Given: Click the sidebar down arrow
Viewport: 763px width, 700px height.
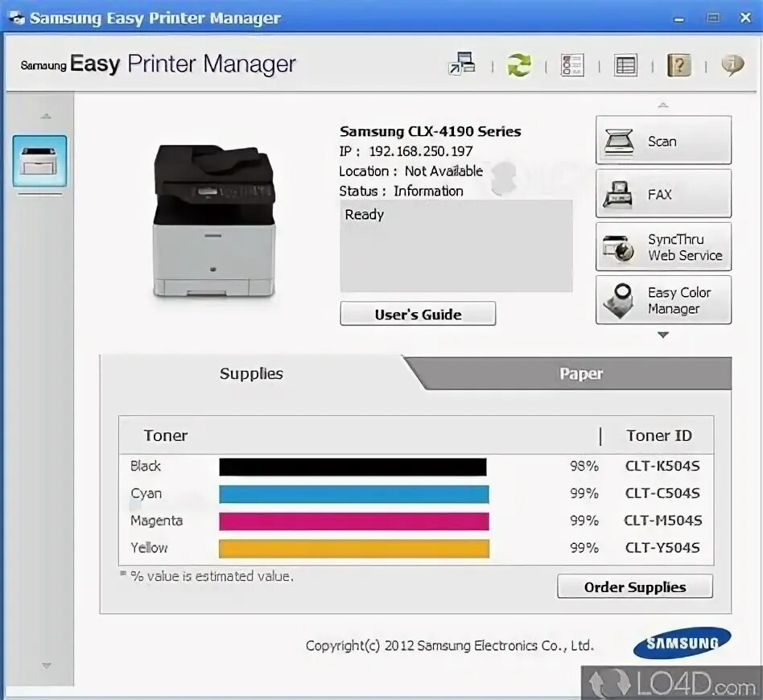Looking at the screenshot, I should (46, 665).
